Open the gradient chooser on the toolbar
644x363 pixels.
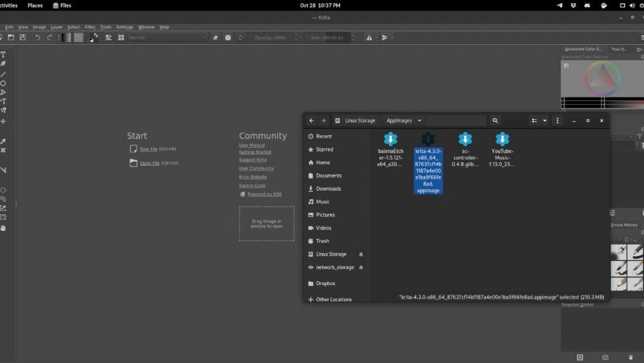pos(65,37)
